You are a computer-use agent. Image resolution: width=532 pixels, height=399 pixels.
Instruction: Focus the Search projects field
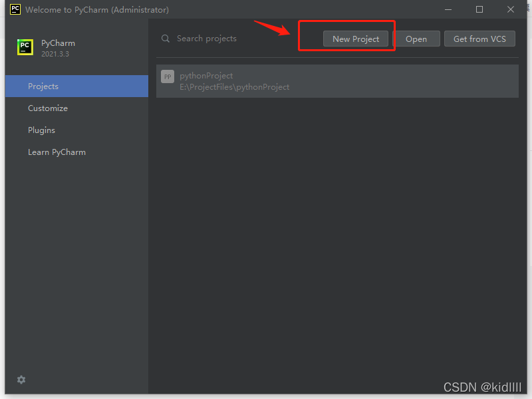206,39
